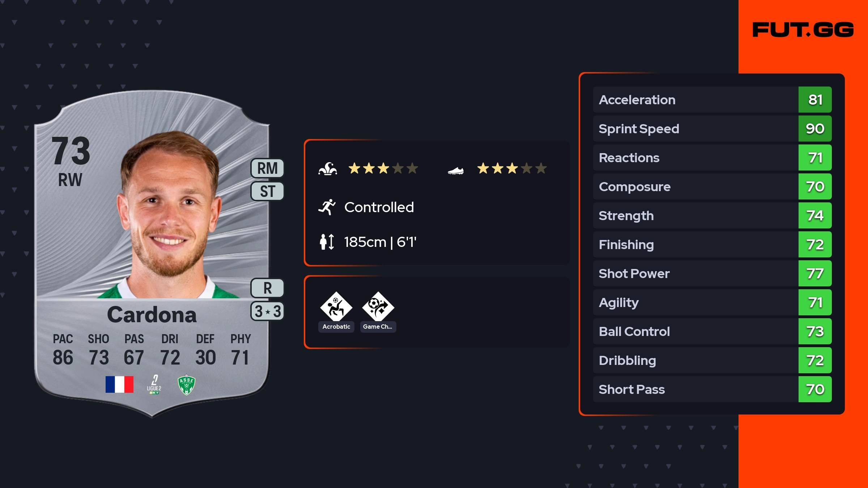Click the height person icon
This screenshot has width=868, height=488.
coord(327,242)
